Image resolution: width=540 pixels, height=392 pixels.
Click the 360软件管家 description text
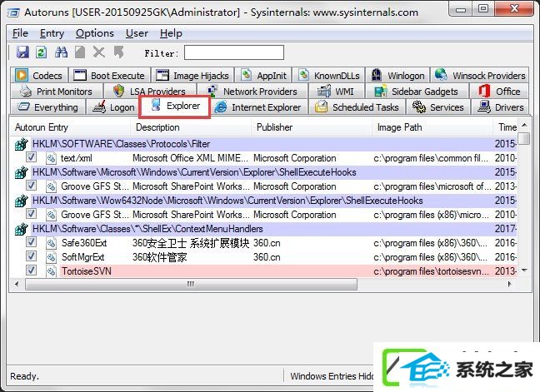pos(159,257)
